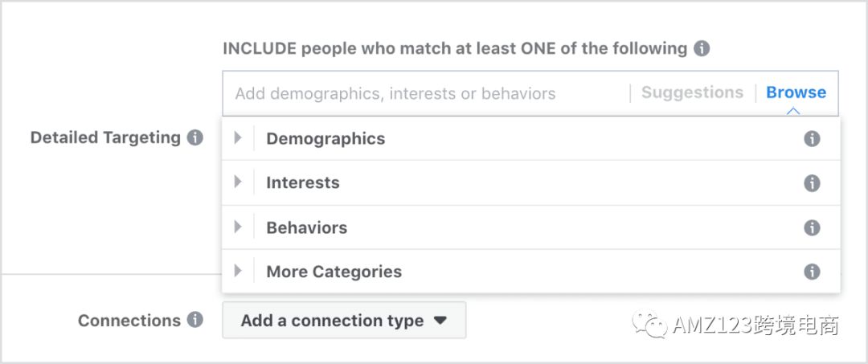Select the Demographics category label
The width and height of the screenshot is (868, 364).
point(325,138)
